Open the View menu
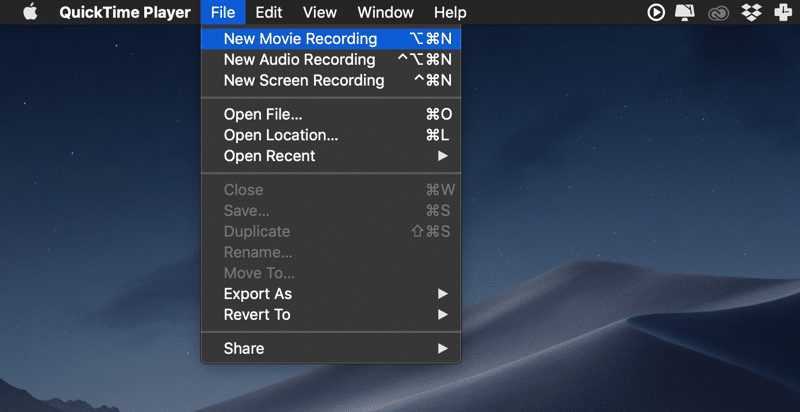Viewport: 800px width, 412px height. (x=319, y=13)
